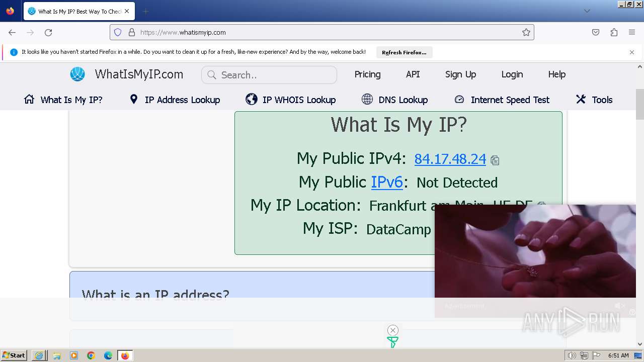Click the 84.17.48.24 IPv4 link

click(450, 159)
